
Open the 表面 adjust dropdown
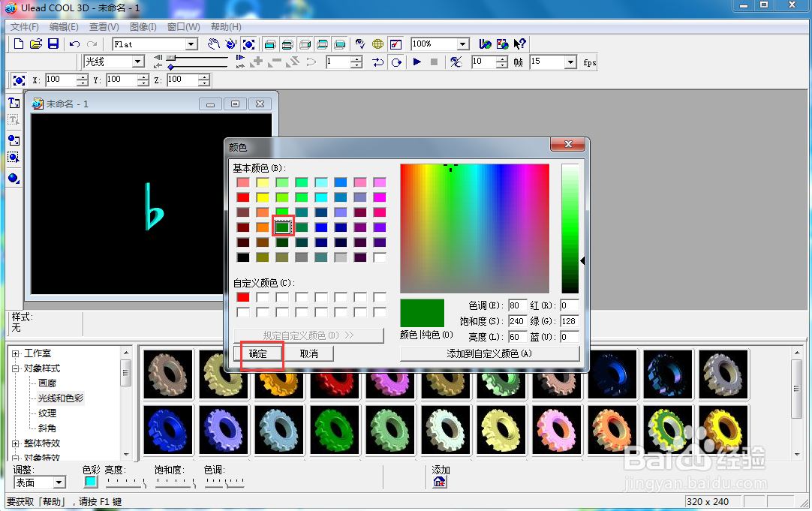pos(59,482)
